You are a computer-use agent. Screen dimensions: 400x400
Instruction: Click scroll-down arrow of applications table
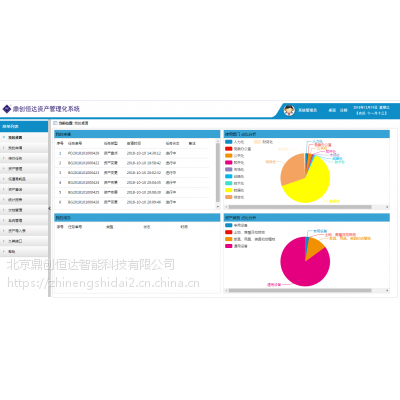pyautogui.click(x=218, y=207)
